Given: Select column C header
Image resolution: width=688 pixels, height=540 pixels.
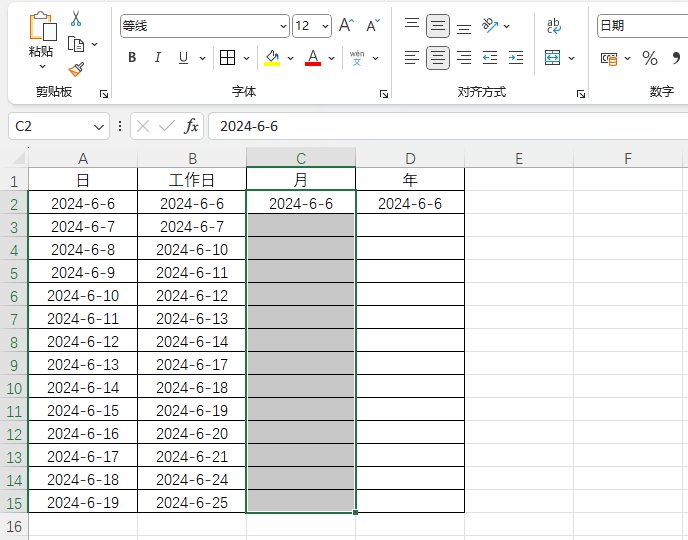Looking at the screenshot, I should click(301, 158).
